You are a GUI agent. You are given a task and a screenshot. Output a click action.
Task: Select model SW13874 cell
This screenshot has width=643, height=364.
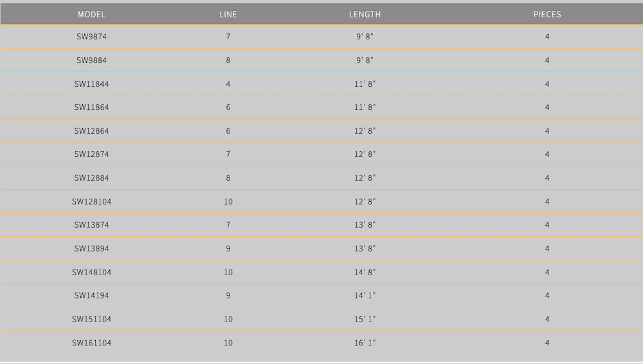pos(91,225)
